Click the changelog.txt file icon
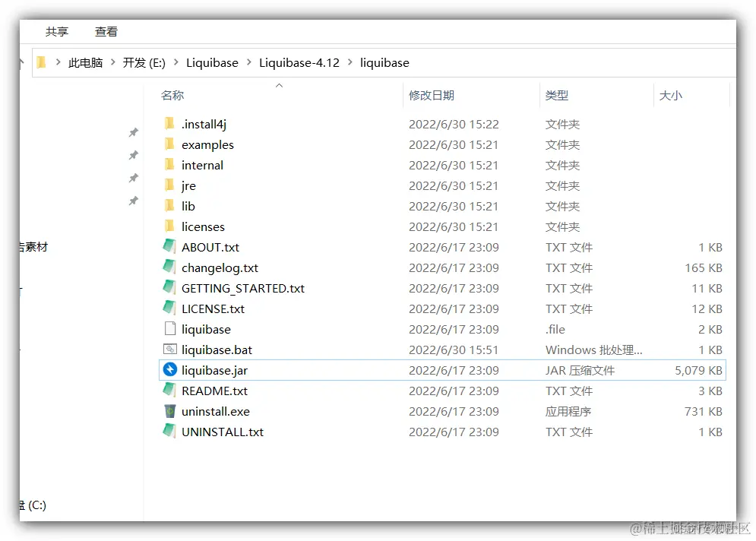The image size is (756, 541). click(169, 267)
